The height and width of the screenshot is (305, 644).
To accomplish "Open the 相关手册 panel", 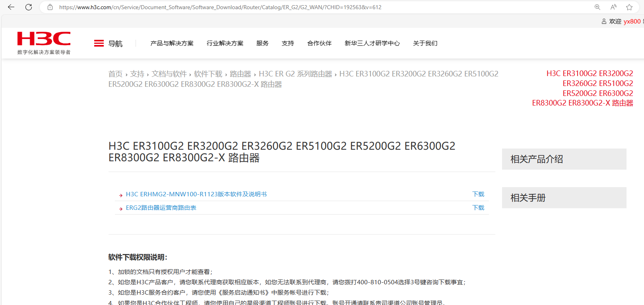I will click(x=564, y=198).
